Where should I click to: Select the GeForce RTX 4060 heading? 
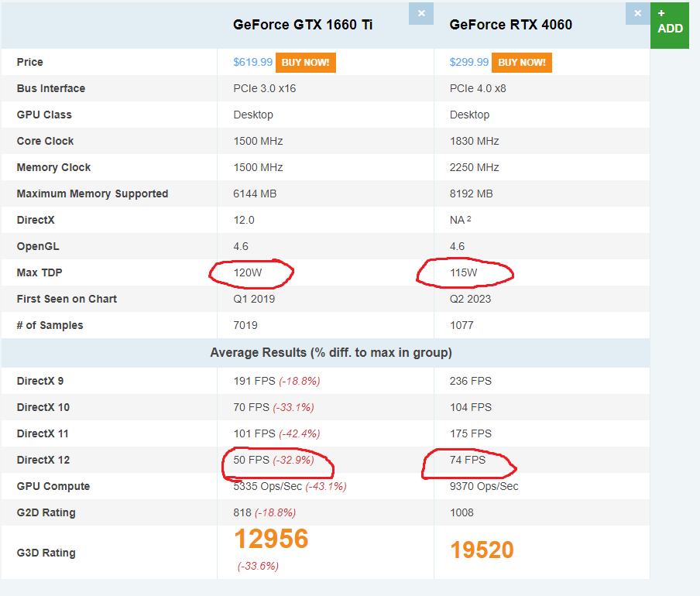(x=511, y=25)
